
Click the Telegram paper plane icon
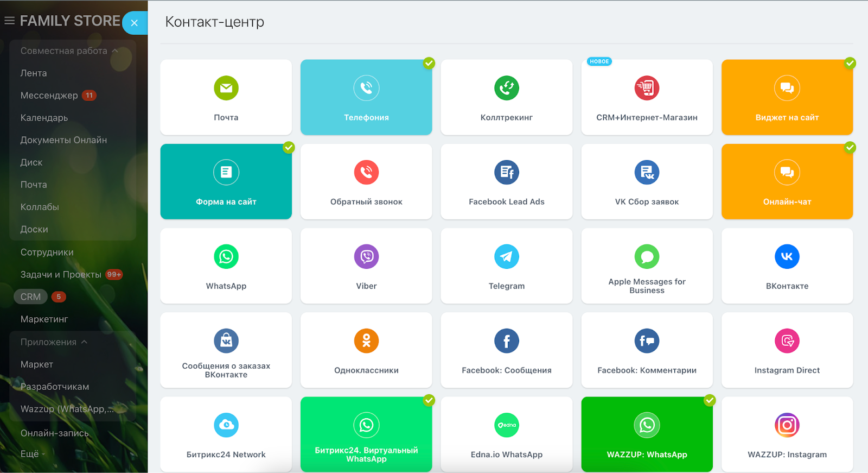click(x=507, y=256)
